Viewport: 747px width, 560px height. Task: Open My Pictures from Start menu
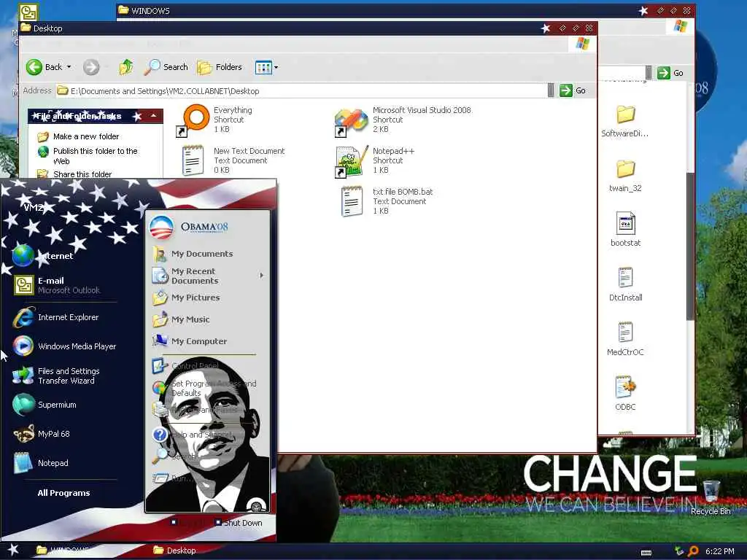186,297
